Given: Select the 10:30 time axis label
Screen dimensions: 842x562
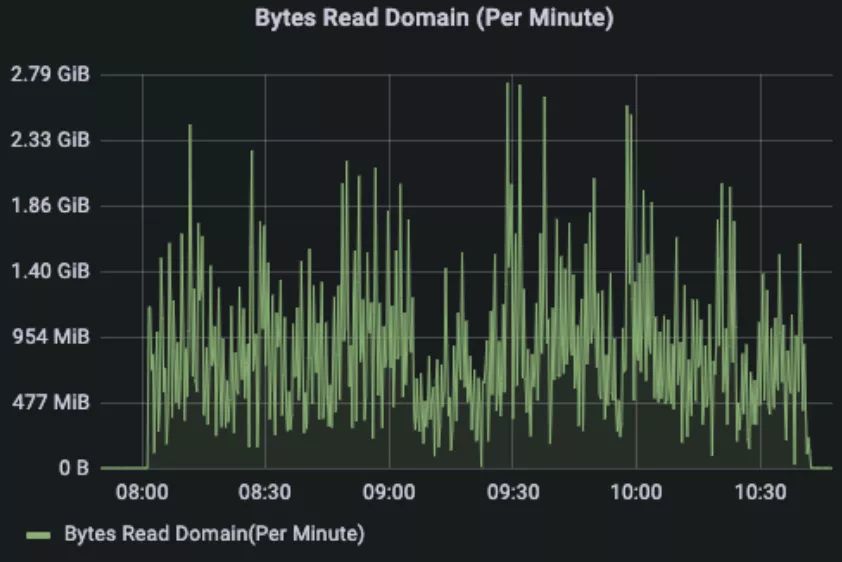Looking at the screenshot, I should 760,492.
